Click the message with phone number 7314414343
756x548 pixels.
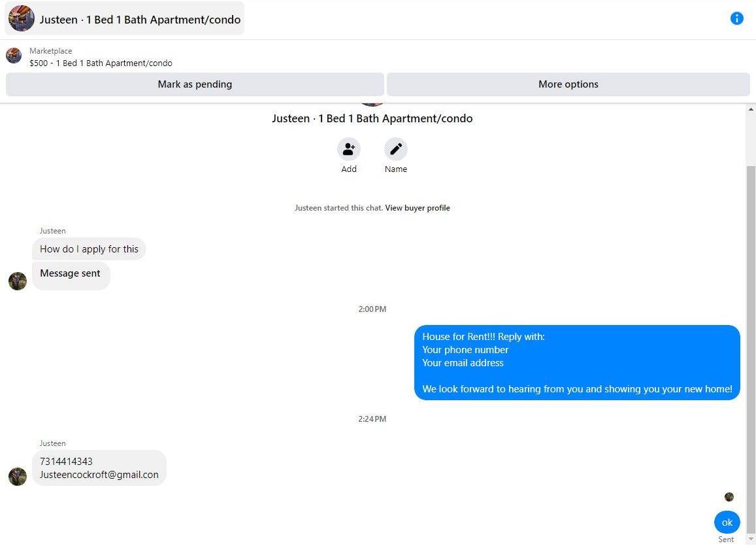(x=99, y=468)
